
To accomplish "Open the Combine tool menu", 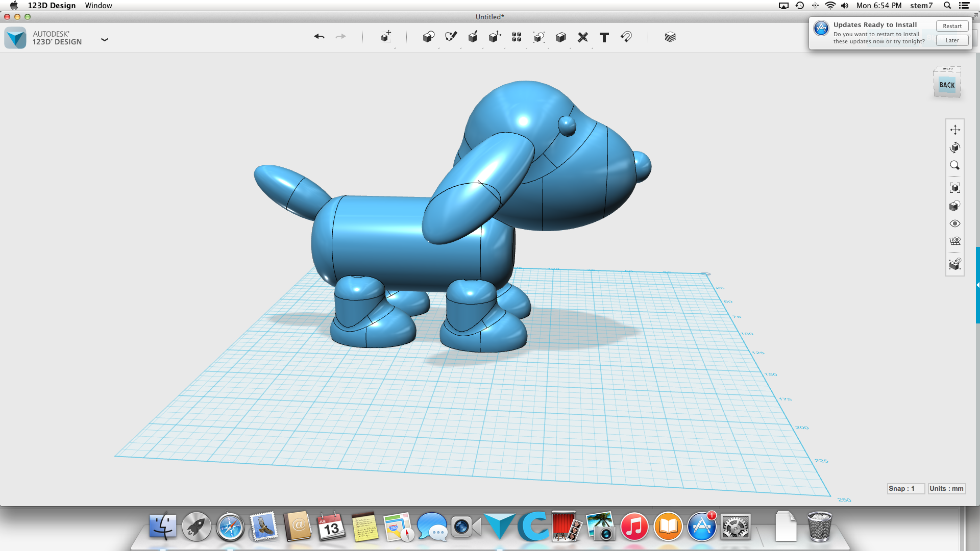I will coord(560,37).
